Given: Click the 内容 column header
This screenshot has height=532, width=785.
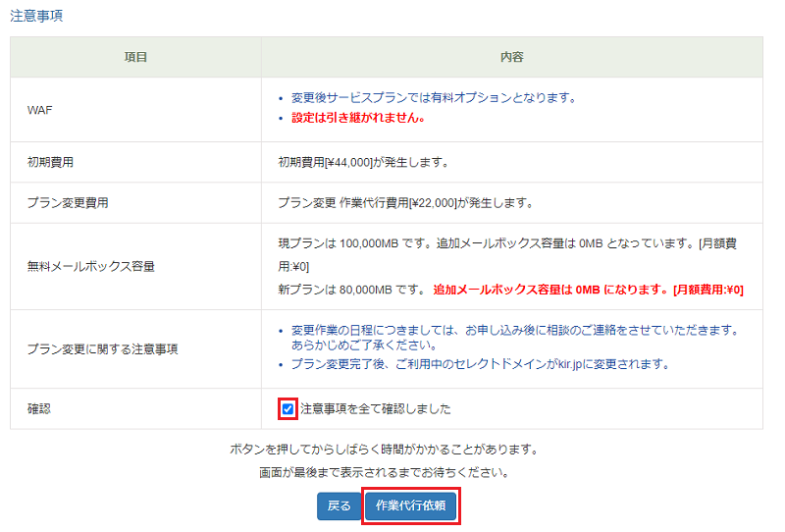Looking at the screenshot, I should tap(511, 57).
